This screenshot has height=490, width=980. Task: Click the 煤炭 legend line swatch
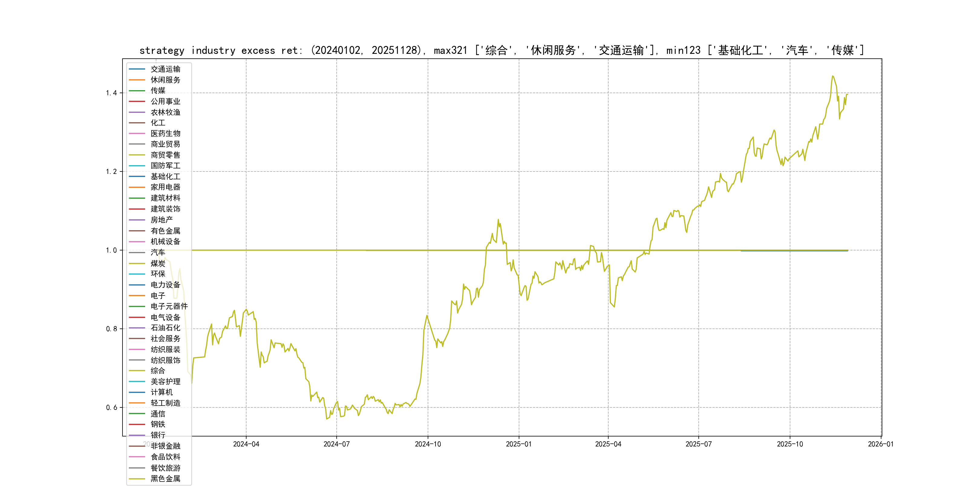(137, 263)
